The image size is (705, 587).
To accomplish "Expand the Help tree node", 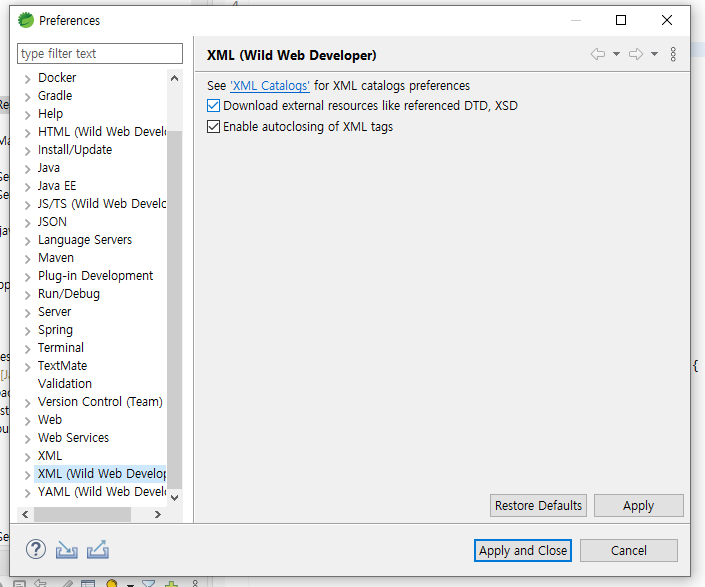I will (x=27, y=115).
